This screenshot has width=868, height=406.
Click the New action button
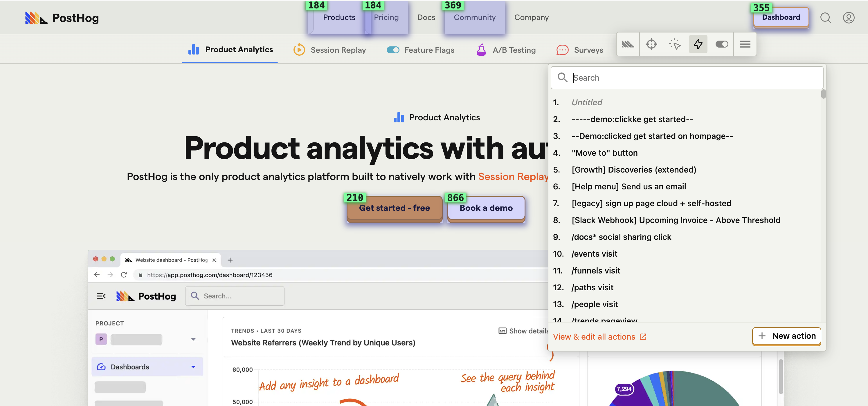pos(786,336)
